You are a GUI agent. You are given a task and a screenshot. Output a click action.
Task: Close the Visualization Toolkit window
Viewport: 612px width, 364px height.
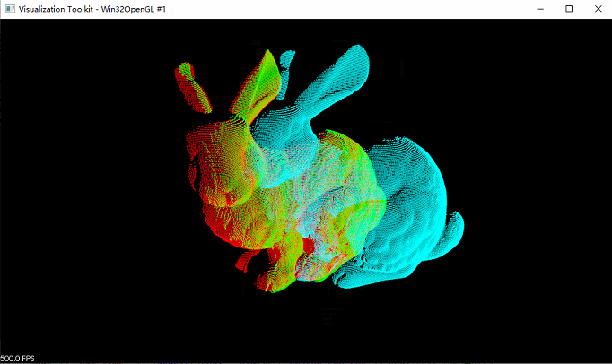tap(598, 9)
